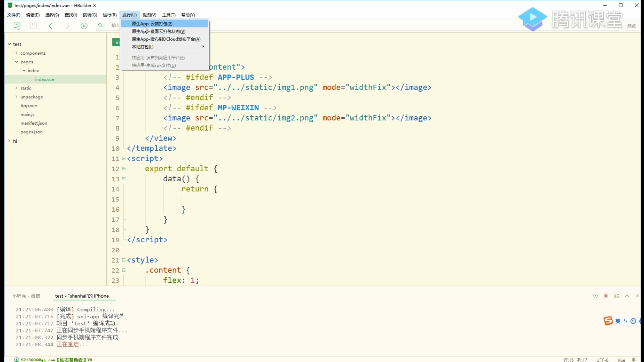Fold export default block at line 12
Viewport: 644px width, 362px height.
click(x=124, y=169)
